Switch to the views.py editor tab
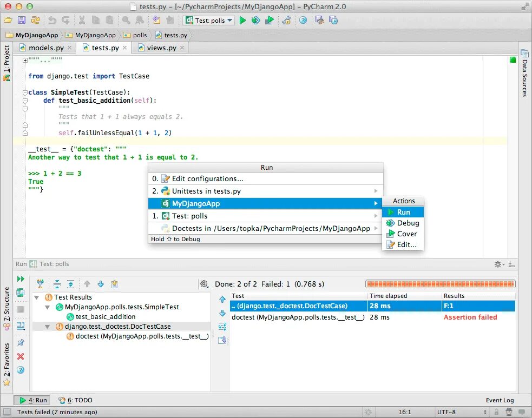Image resolution: width=532 pixels, height=418 pixels. pyautogui.click(x=161, y=48)
